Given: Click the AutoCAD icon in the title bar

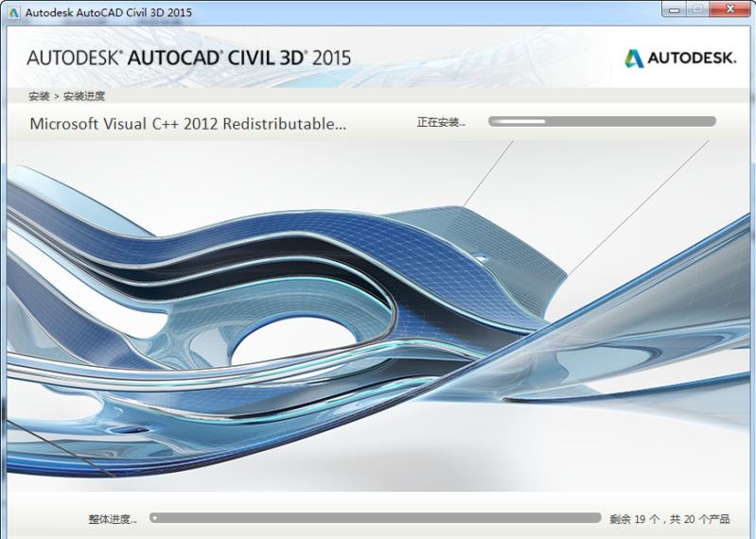Looking at the screenshot, I should 13,12.
